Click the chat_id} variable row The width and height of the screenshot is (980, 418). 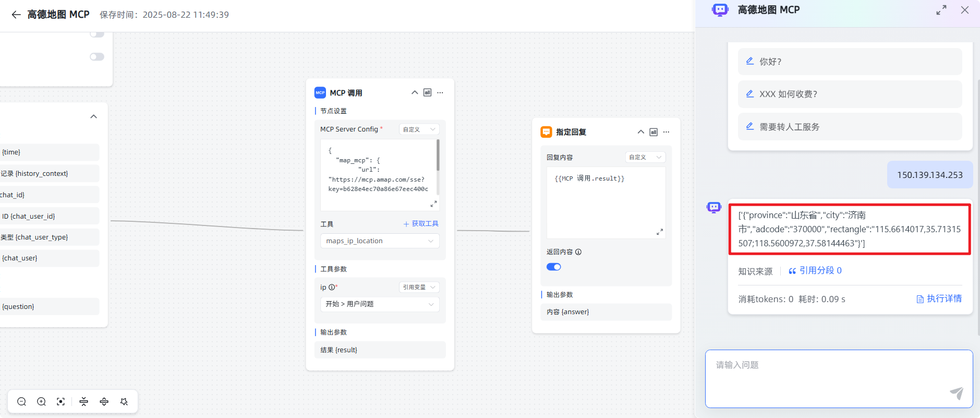click(50, 195)
